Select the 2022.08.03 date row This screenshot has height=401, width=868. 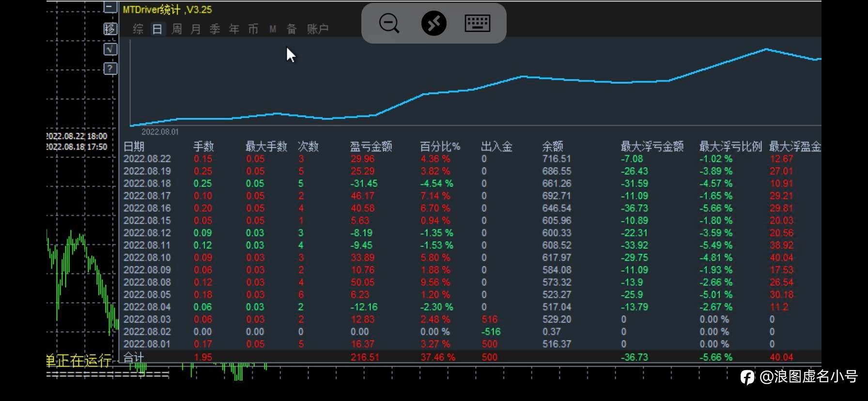147,320
